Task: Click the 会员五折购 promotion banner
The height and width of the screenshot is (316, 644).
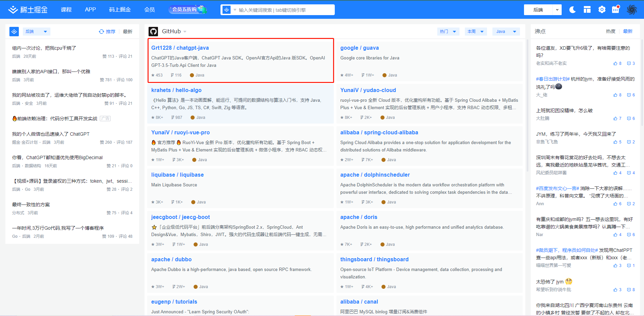Action: click(188, 9)
